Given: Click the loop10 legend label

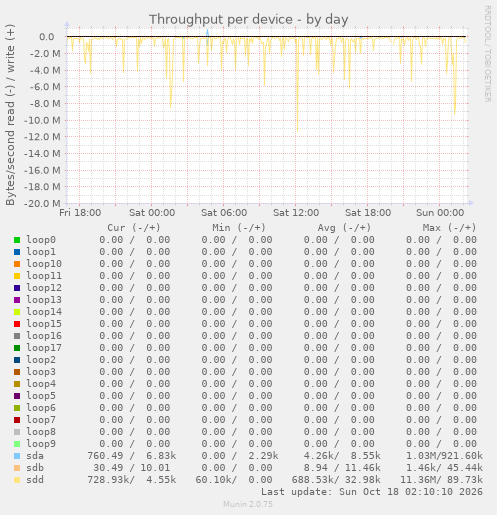Looking at the screenshot, I should click(x=44, y=264).
